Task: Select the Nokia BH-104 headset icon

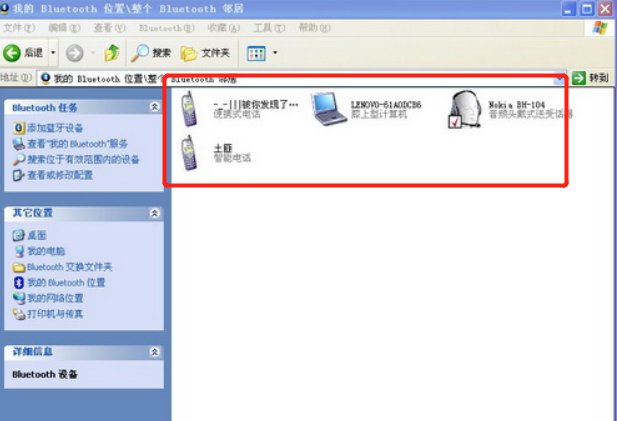Action: coord(465,109)
